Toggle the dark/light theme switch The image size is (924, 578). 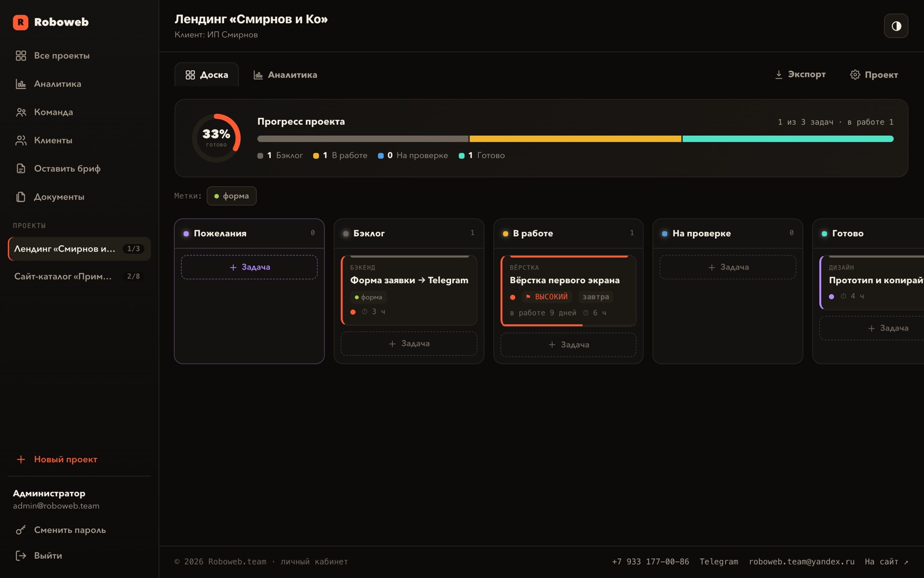pos(896,26)
